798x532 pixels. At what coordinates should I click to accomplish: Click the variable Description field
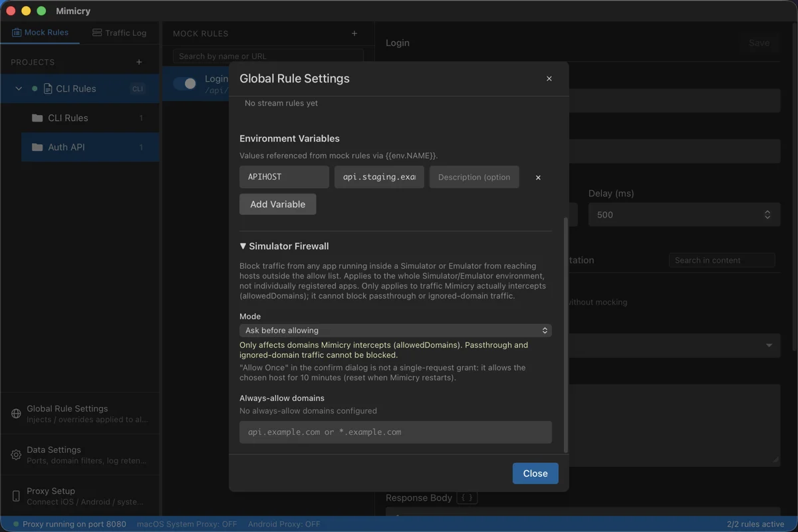474,177
